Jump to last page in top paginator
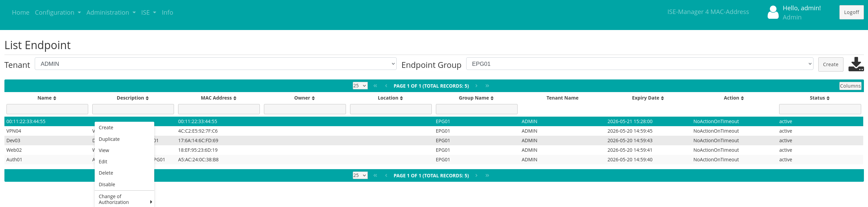868x207 pixels. click(x=487, y=86)
